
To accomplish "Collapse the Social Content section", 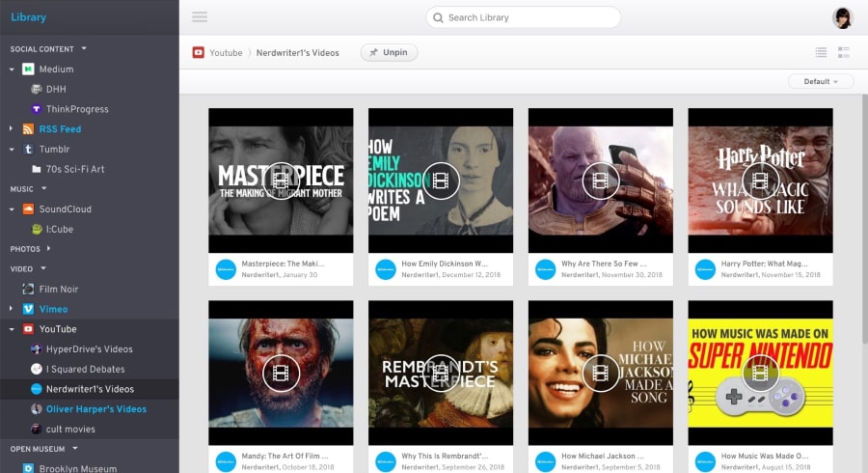I will coord(84,48).
